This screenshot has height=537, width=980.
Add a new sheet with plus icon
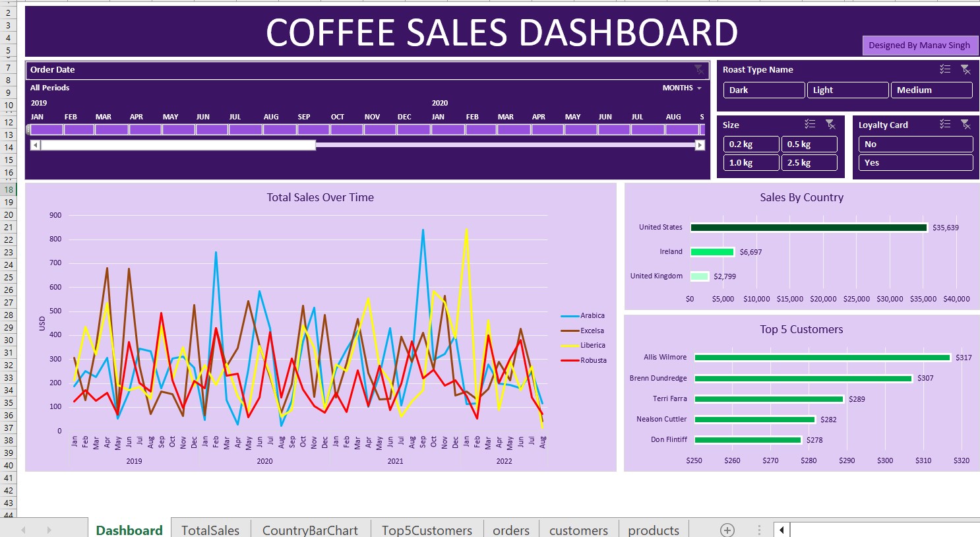pyautogui.click(x=727, y=530)
